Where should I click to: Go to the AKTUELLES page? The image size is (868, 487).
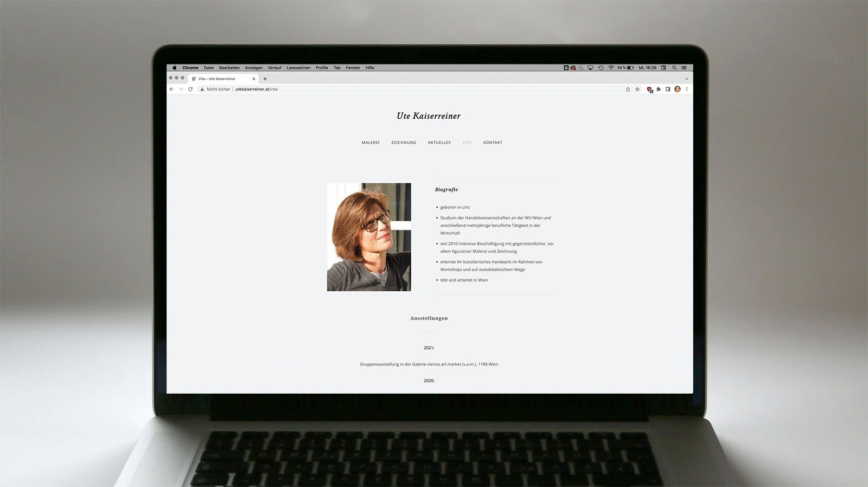tap(439, 143)
